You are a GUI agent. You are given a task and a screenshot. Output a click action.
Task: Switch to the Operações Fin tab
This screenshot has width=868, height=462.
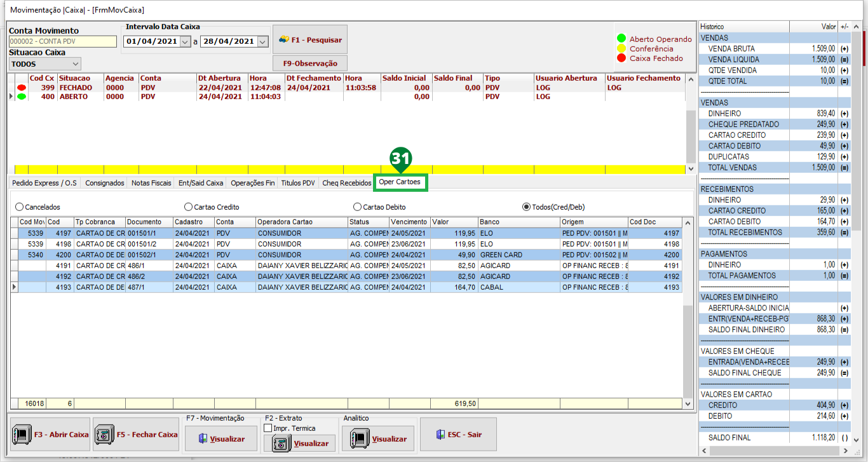253,183
